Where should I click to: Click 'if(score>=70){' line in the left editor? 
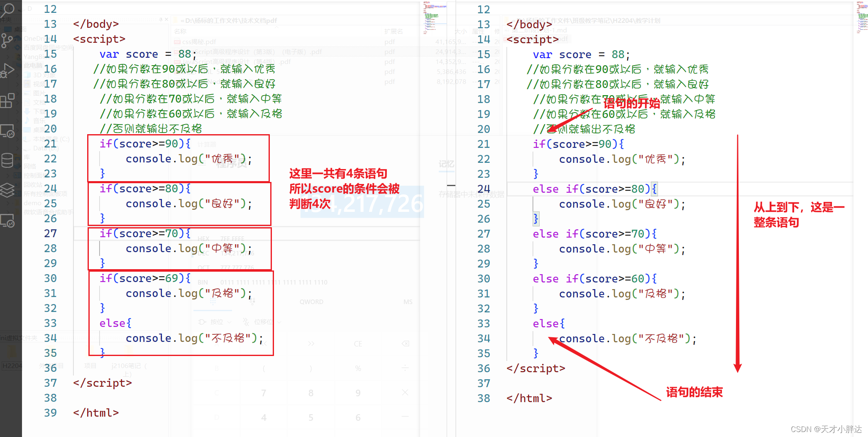tap(145, 233)
